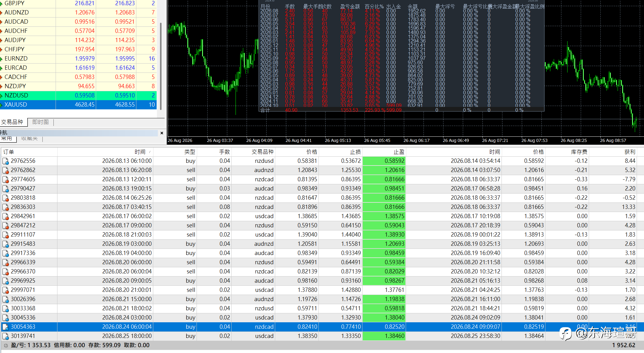
Task: Open the 即时图 tab
Action: pos(41,122)
